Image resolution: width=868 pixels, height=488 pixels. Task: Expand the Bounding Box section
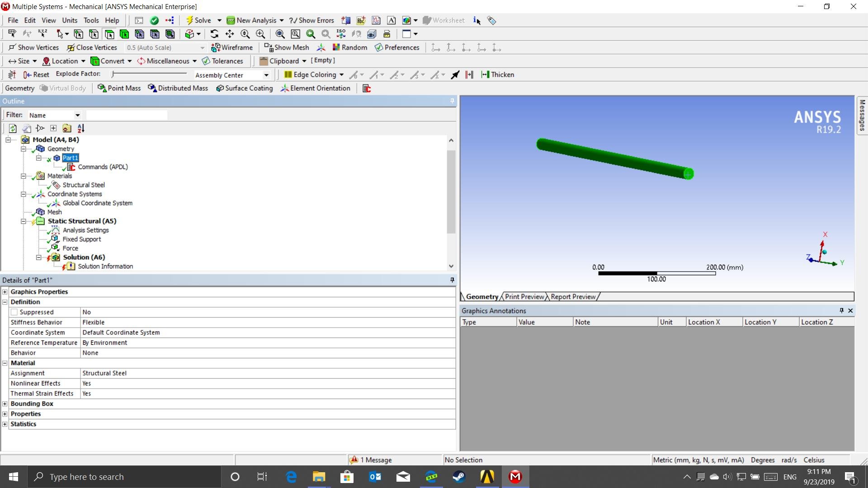click(x=5, y=404)
